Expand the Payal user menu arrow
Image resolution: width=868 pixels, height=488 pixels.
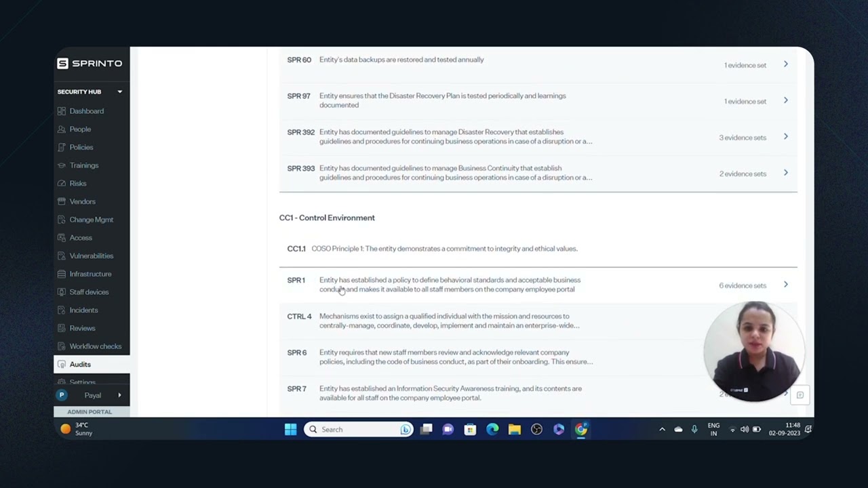[x=120, y=395]
